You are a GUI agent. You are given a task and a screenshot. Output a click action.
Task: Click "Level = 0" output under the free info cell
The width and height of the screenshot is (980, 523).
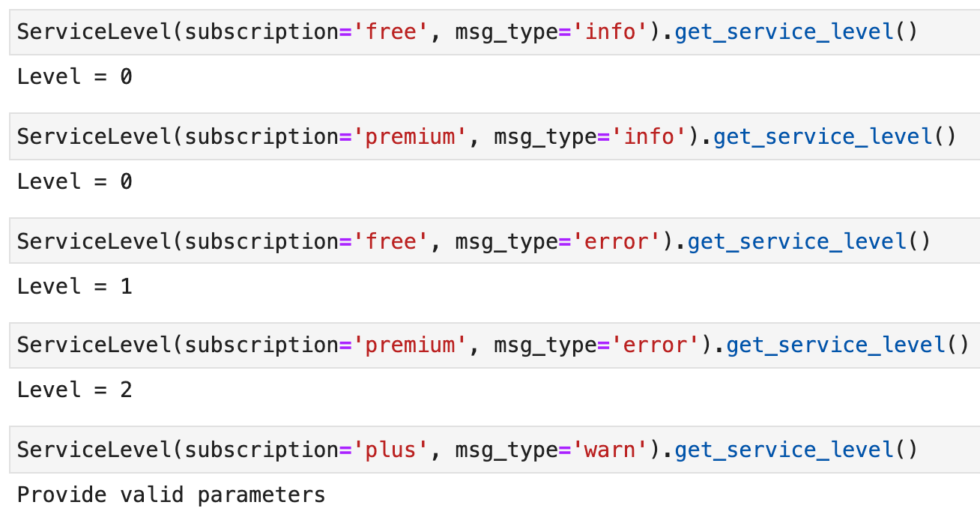click(74, 76)
